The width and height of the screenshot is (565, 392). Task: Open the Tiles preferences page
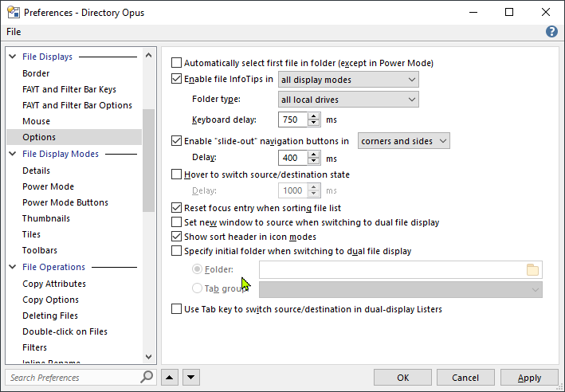coord(31,234)
